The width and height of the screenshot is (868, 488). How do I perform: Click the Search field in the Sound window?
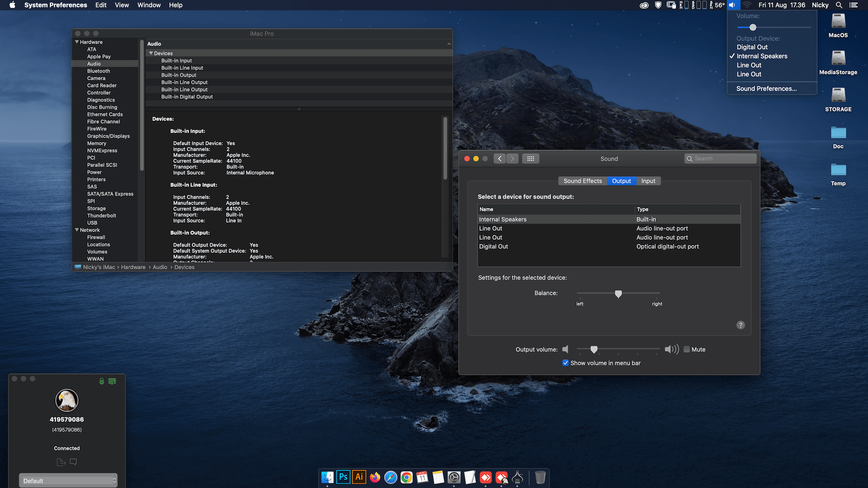(x=720, y=159)
